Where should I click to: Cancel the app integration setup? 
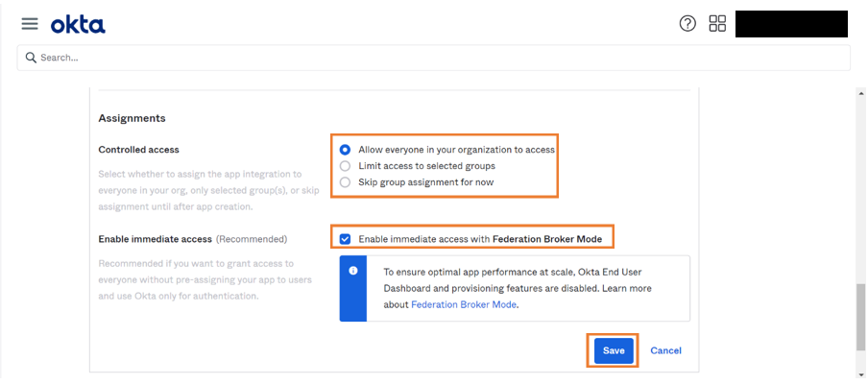[665, 350]
